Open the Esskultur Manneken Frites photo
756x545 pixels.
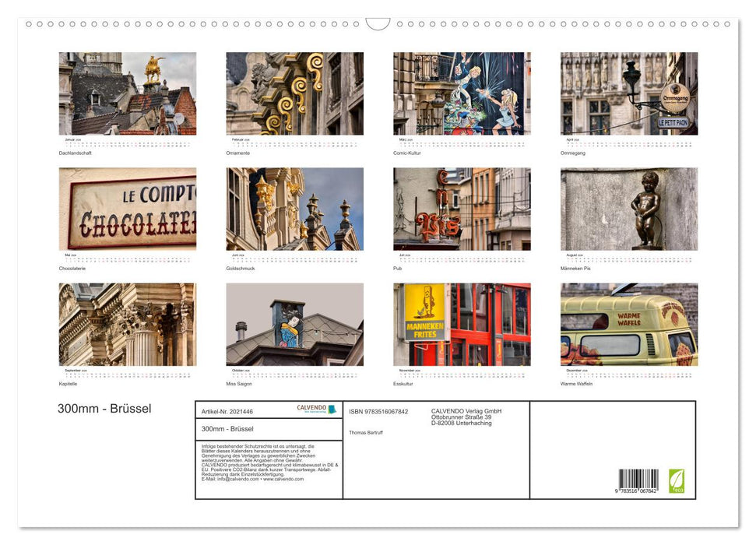pos(462,324)
